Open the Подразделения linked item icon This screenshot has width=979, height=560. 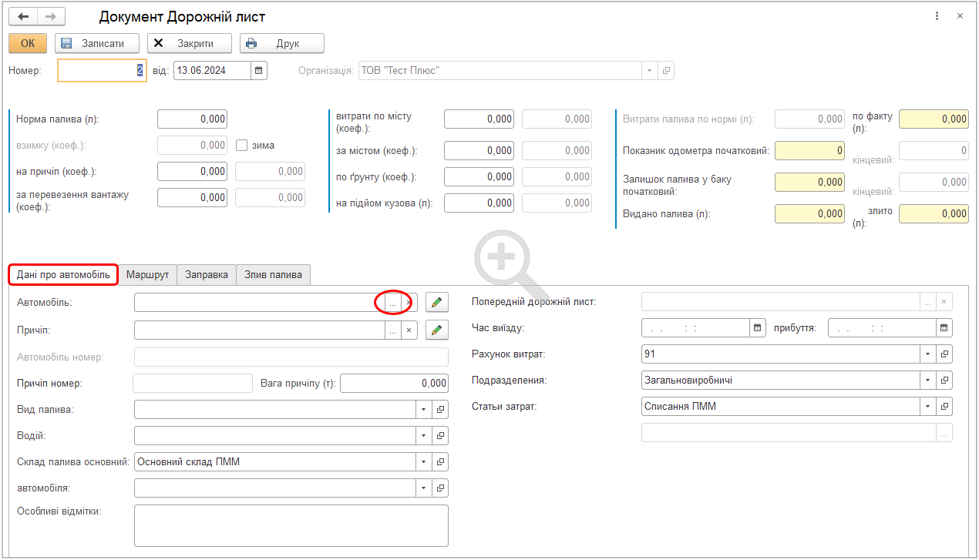pos(944,381)
